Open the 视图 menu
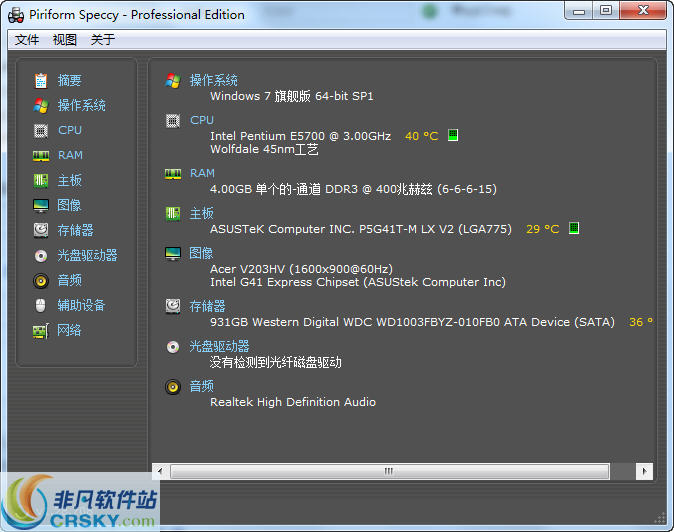Image resolution: width=674 pixels, height=532 pixels. 64,40
